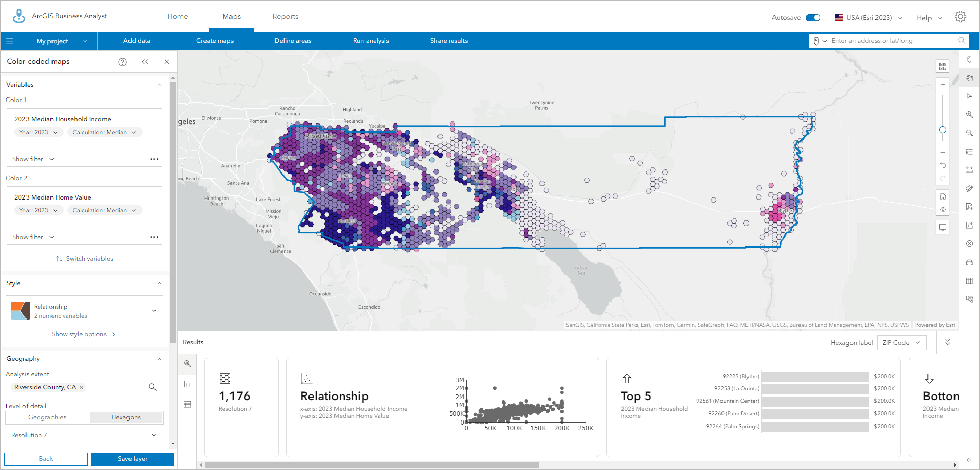Collapse the Variables section

point(159,84)
